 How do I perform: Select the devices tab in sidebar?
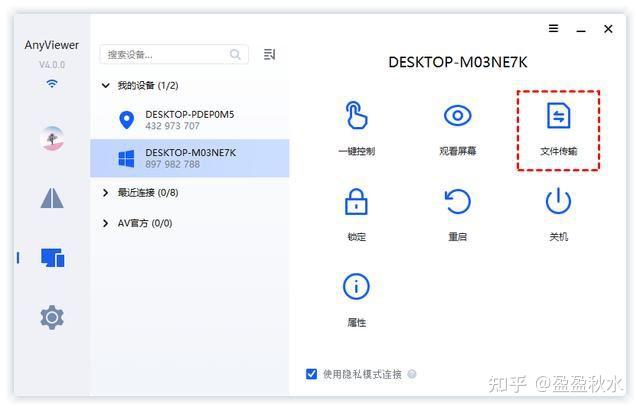pyautogui.click(x=53, y=257)
